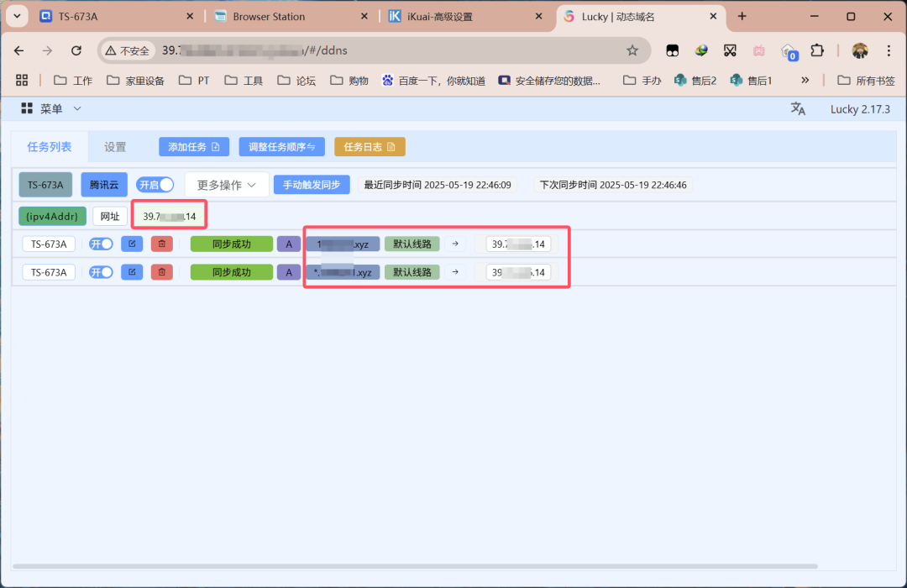Image resolution: width=907 pixels, height=588 pixels.
Task: Bookmark page with the star icon
Action: [632, 50]
